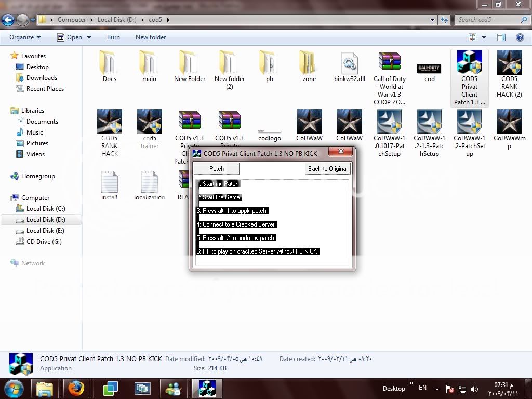
Task: Expand the address bar history dropdown
Action: pos(432,20)
